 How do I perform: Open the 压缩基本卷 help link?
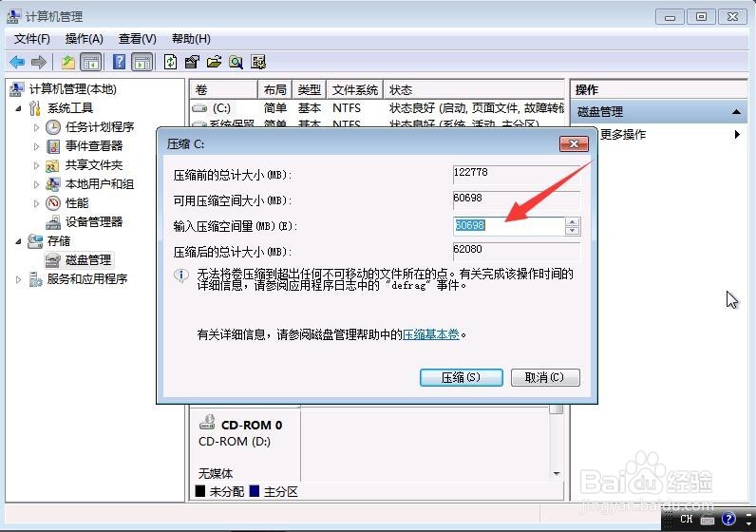pos(431,334)
